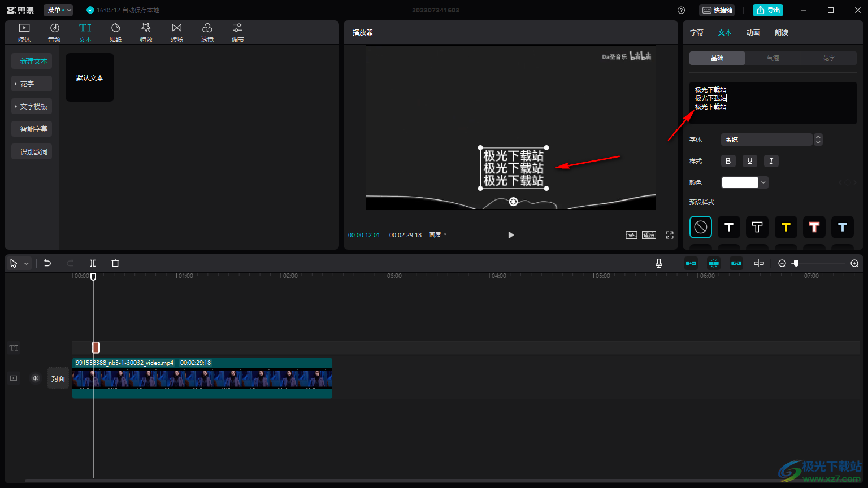Split the clip at the playhead
The width and height of the screenshot is (868, 488).
tap(93, 263)
